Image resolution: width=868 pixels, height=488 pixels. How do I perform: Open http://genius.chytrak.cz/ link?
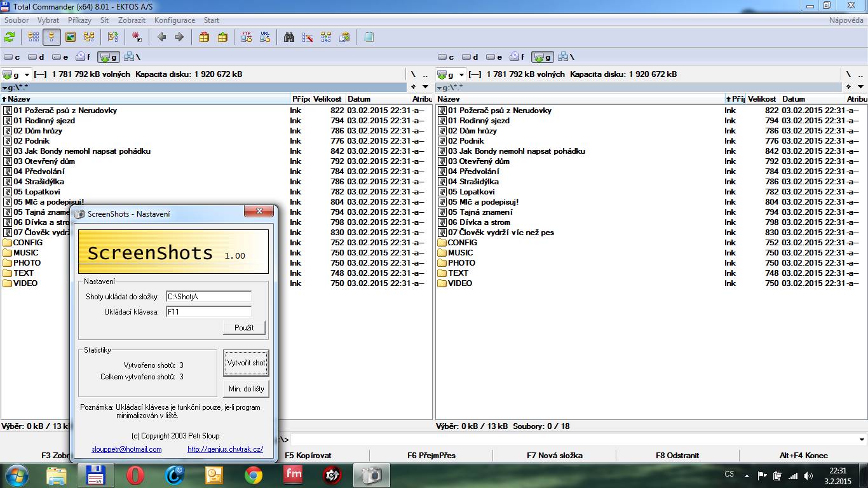[225, 449]
